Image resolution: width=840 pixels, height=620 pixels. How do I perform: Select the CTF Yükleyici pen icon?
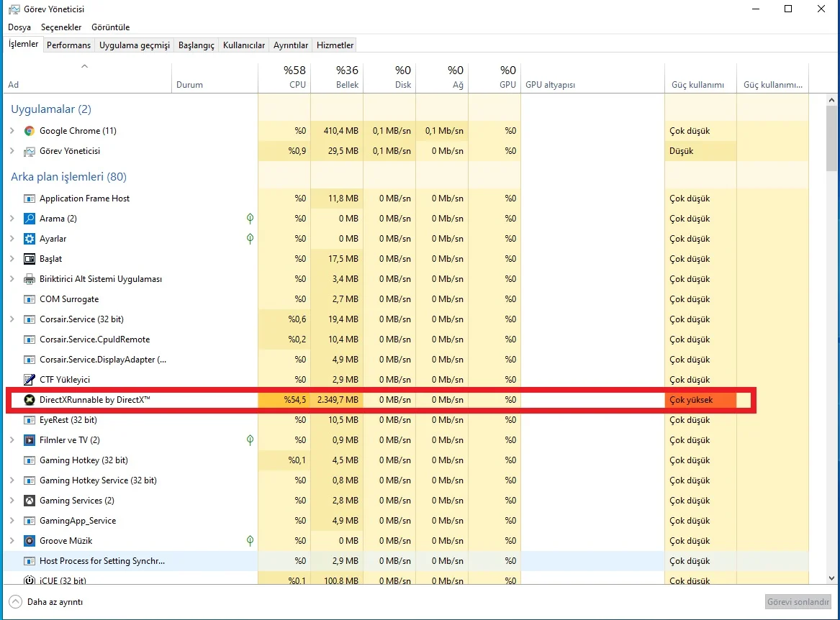tap(30, 380)
